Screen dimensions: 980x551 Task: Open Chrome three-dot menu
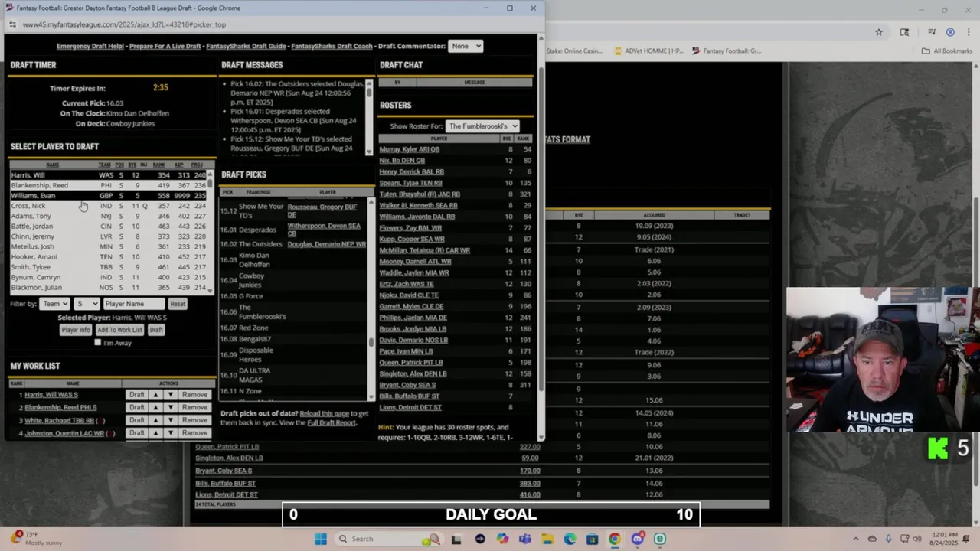(968, 32)
